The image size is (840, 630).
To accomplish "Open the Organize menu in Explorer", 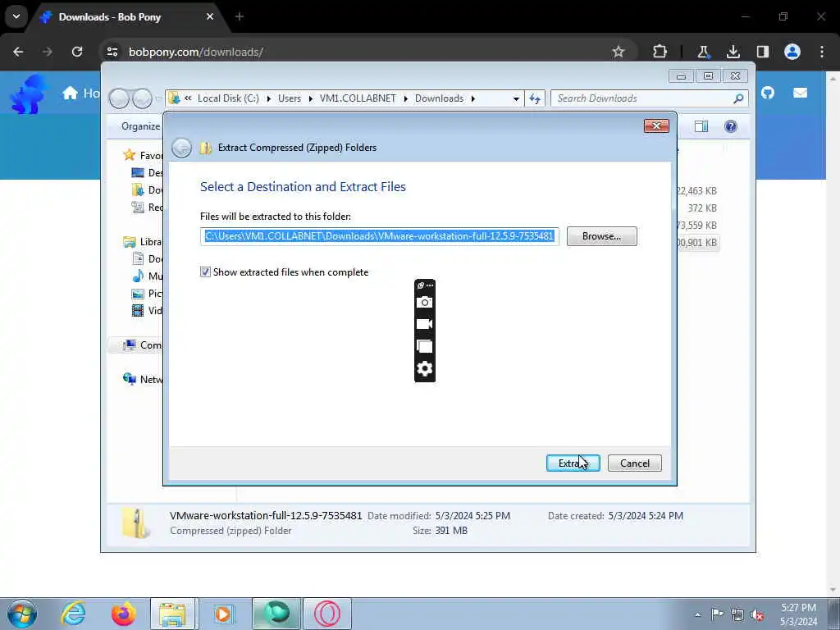I will click(x=140, y=126).
